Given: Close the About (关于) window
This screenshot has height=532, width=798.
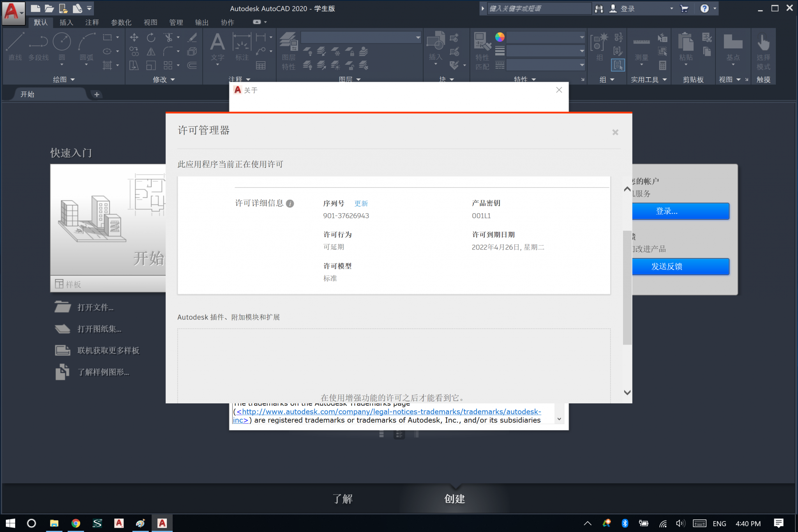Looking at the screenshot, I should click(559, 90).
